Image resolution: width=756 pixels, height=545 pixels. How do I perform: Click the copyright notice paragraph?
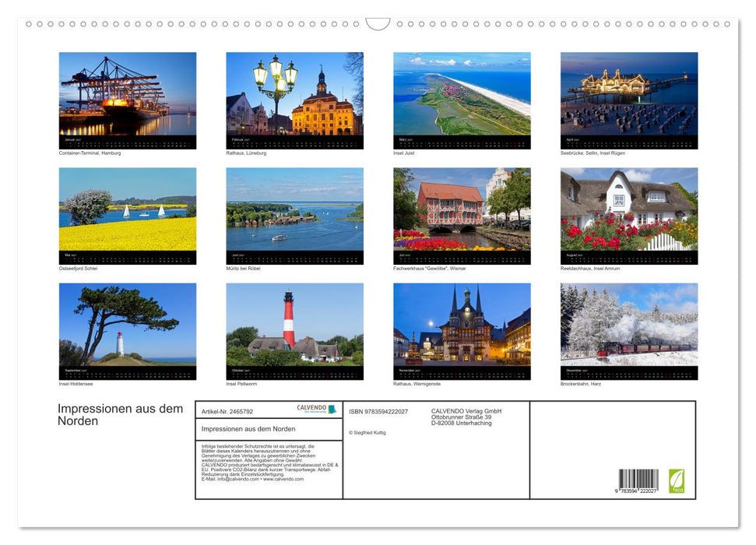tap(269, 463)
